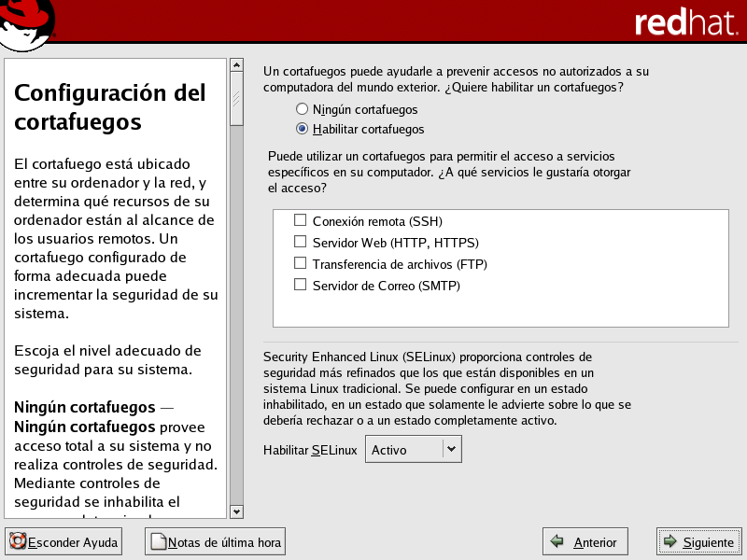This screenshot has width=747, height=560.
Task: Select the Ningún cortafuegos radio option
Action: [x=302, y=109]
